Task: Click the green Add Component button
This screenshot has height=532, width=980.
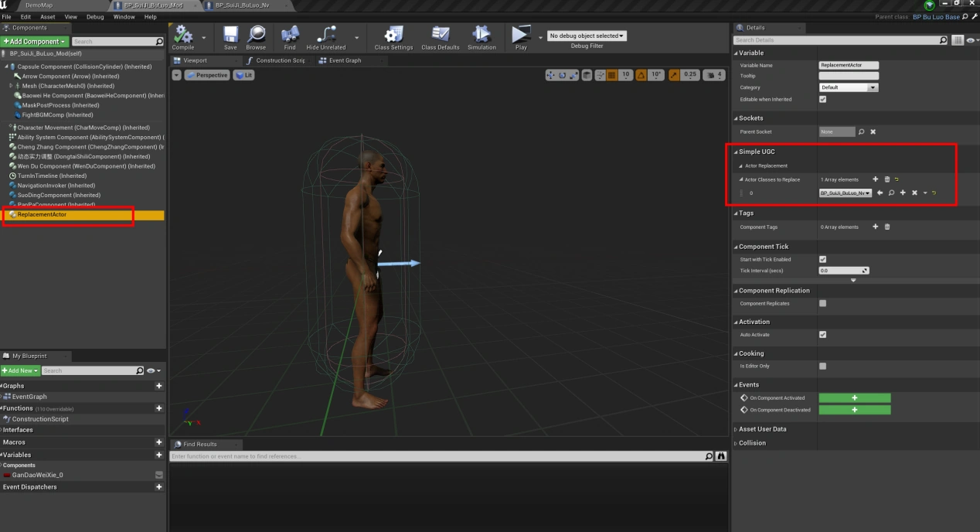Action: (35, 42)
